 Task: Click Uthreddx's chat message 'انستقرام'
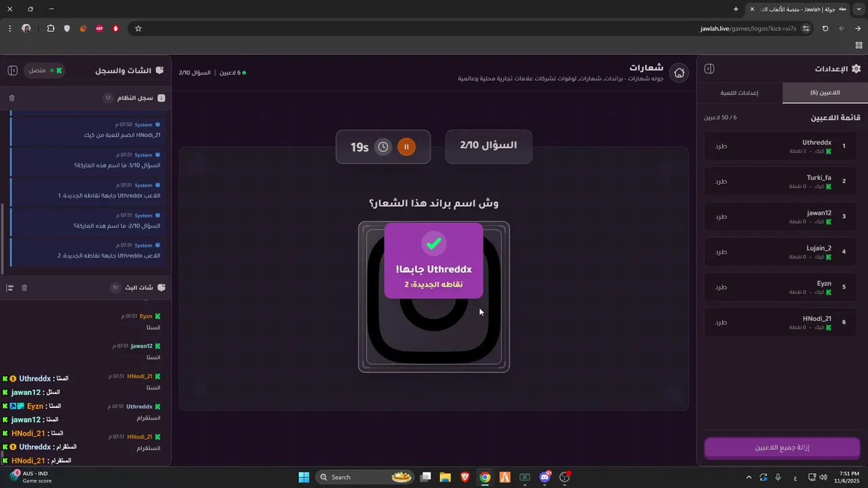149,418
